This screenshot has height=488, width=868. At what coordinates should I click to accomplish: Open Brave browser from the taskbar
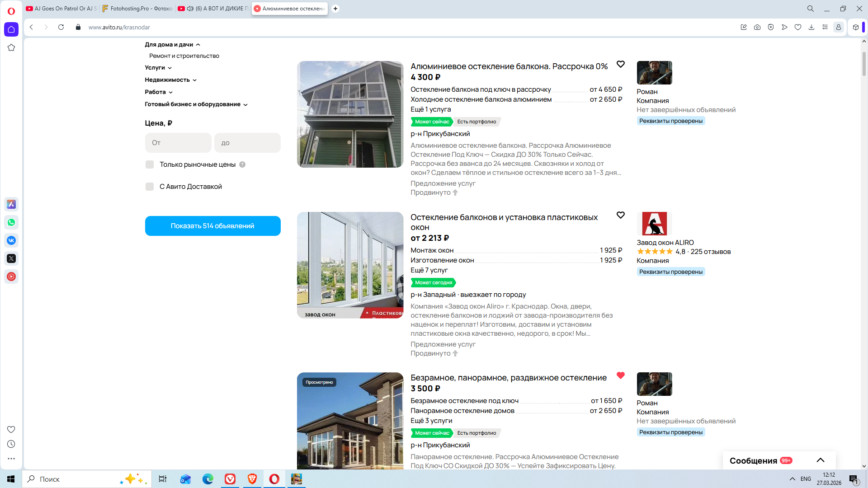[x=252, y=479]
